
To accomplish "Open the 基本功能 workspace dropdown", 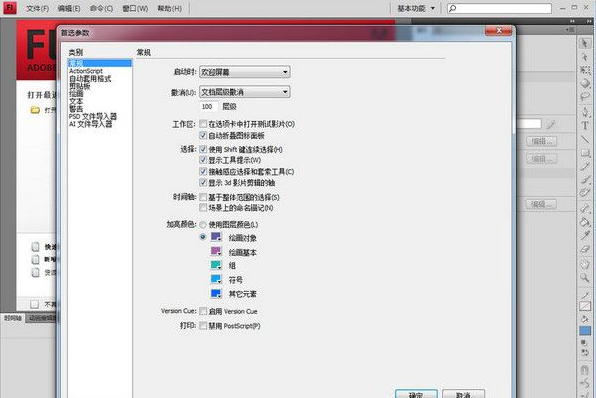I will [x=416, y=8].
